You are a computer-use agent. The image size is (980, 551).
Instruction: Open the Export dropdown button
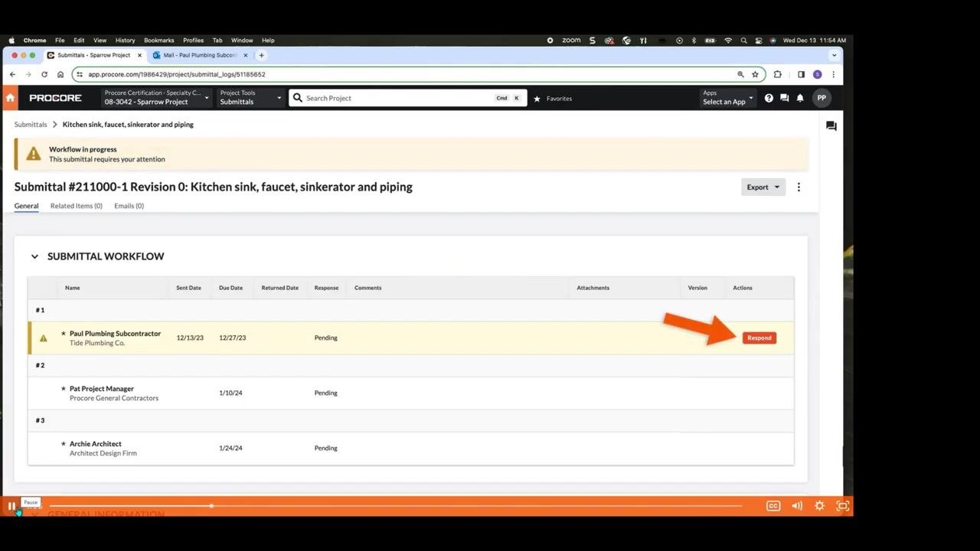pos(763,187)
